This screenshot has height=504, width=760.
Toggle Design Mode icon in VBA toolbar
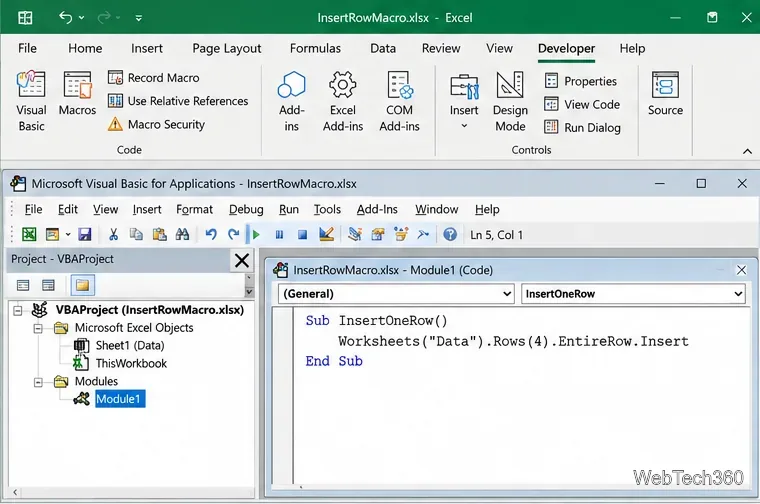click(x=326, y=235)
